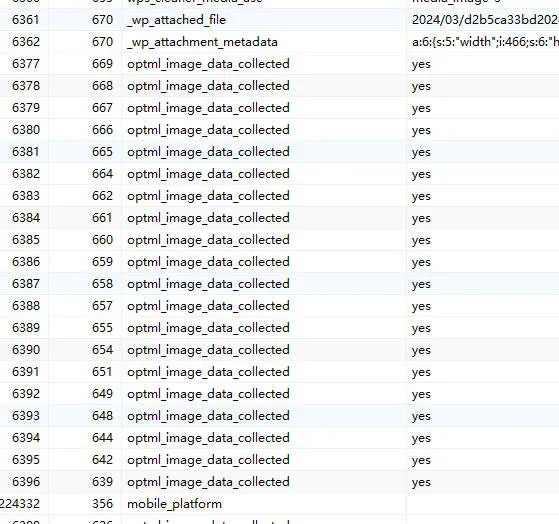Click meta ID 6377 row cell
Screen dimensions: 559x524
(x=24, y=64)
